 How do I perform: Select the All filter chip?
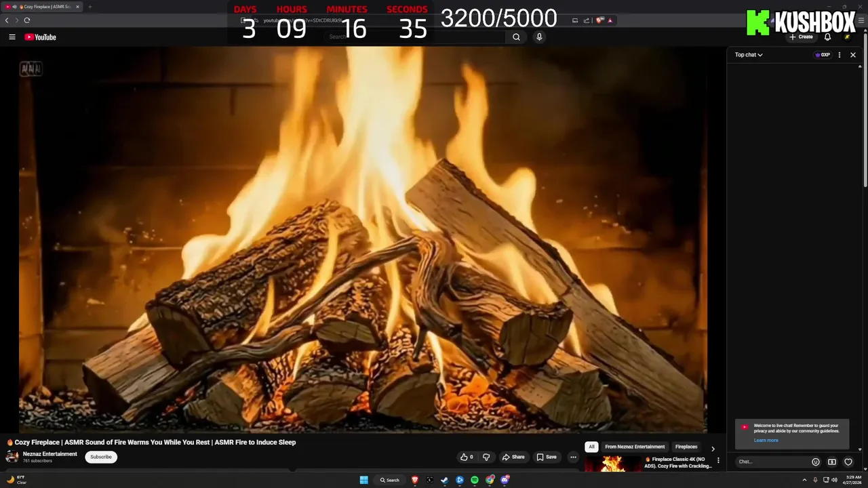tap(591, 447)
